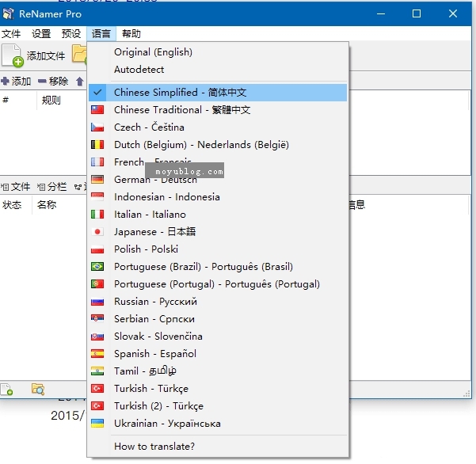Screen dimensions: 476x464
Task: Click the Ukrainian flag icon
Action: tap(97, 424)
